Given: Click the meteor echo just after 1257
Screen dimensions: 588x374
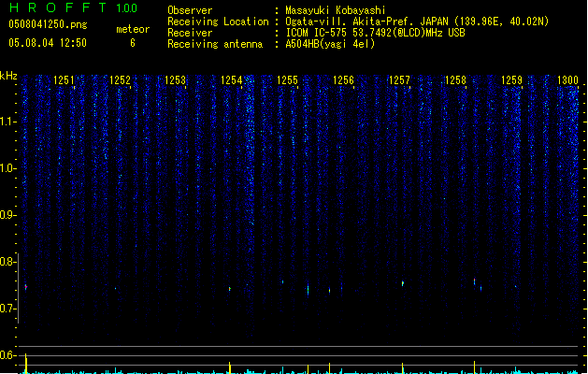Looking at the screenshot, I should (x=403, y=283).
